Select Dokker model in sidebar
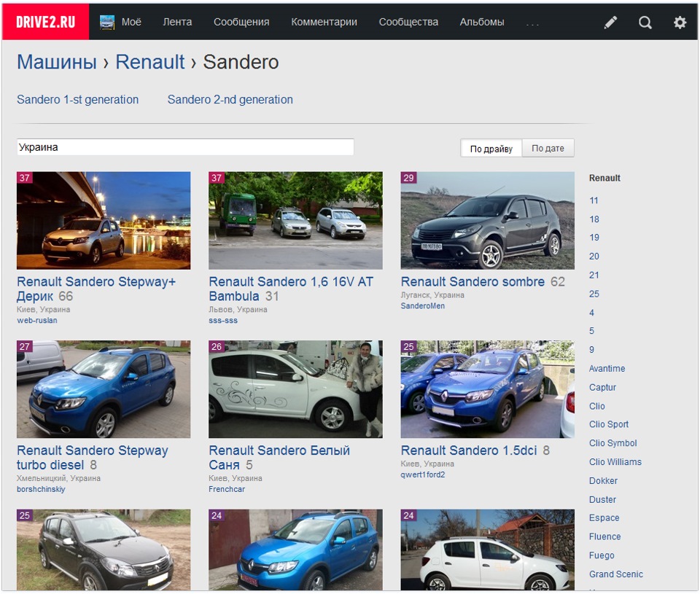 point(603,480)
